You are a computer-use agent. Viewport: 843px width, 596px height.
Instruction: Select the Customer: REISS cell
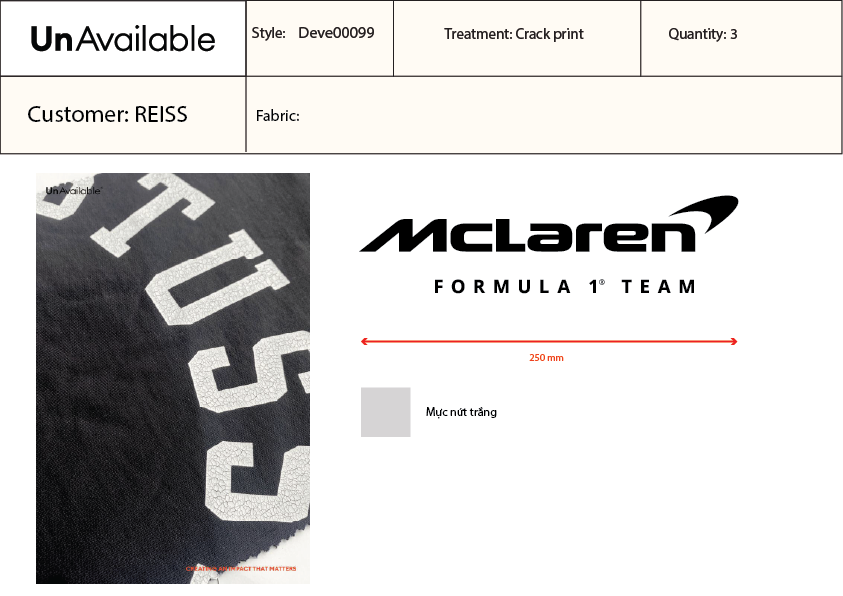click(123, 115)
